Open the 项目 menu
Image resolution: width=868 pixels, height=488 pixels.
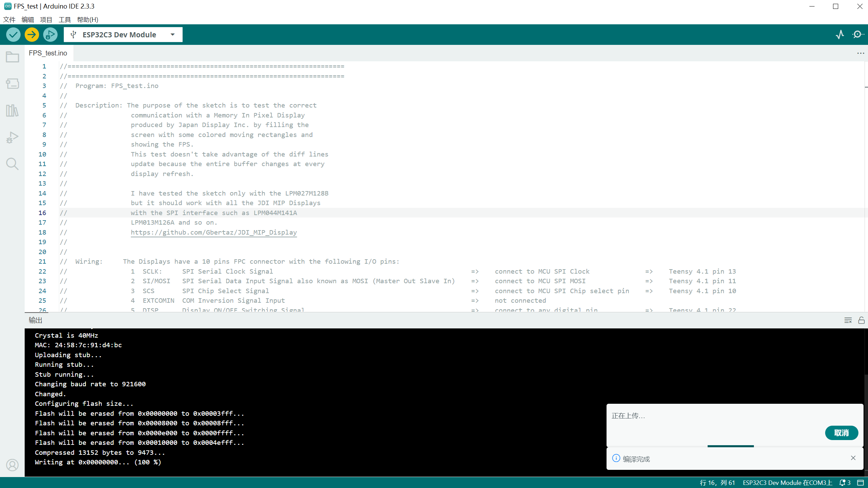(x=46, y=20)
